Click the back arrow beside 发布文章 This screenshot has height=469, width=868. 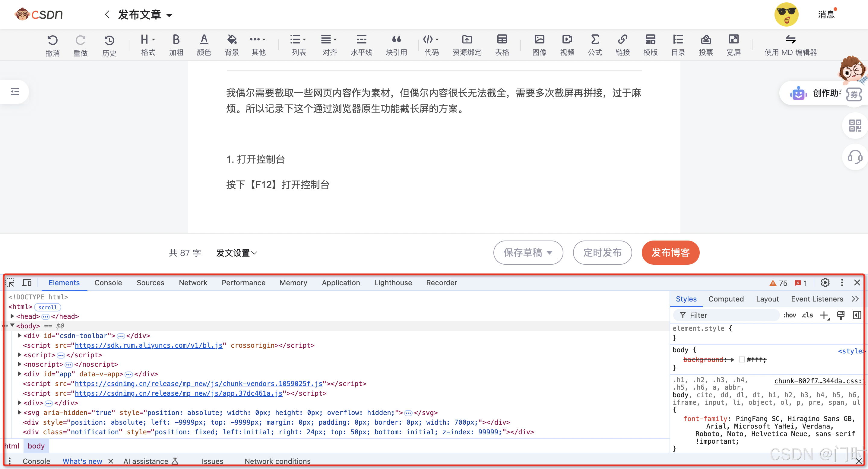[107, 14]
